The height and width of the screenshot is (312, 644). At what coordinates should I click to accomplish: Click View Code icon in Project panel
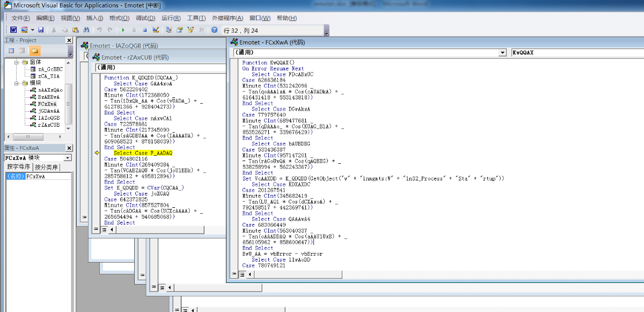pyautogui.click(x=11, y=50)
